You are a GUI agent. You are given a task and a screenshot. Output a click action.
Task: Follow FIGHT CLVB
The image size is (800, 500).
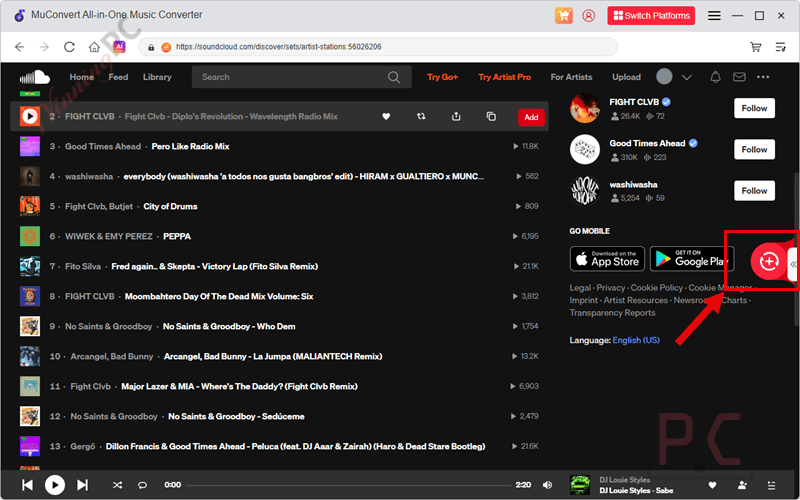754,108
